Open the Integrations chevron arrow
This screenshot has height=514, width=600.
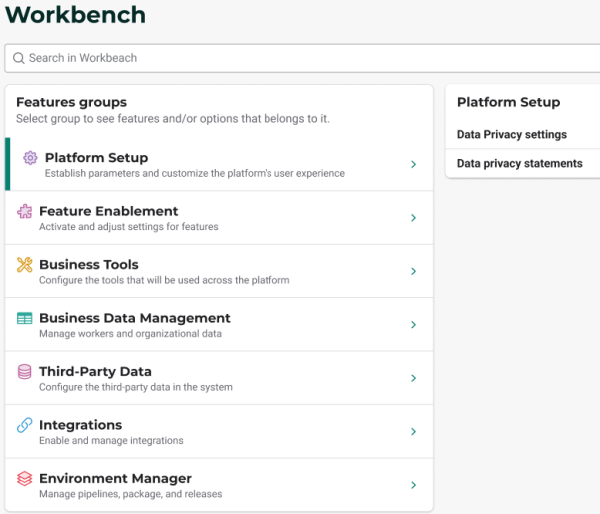(413, 432)
